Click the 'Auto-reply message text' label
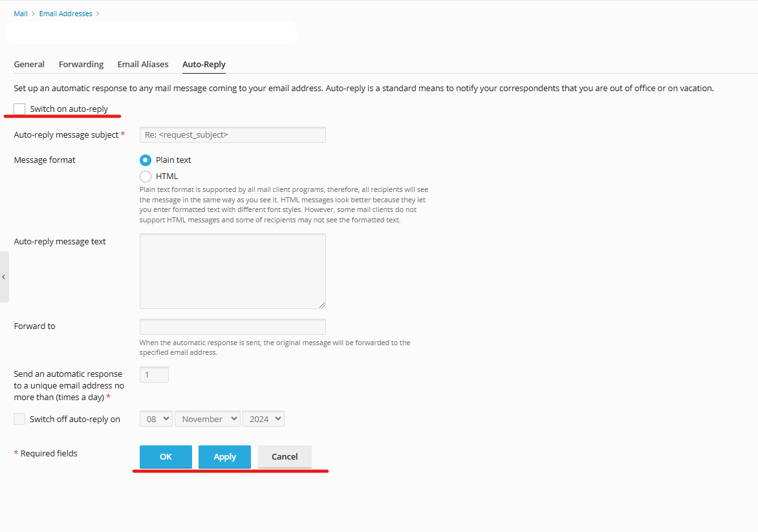Screen dimensions: 758x532 pos(60,242)
